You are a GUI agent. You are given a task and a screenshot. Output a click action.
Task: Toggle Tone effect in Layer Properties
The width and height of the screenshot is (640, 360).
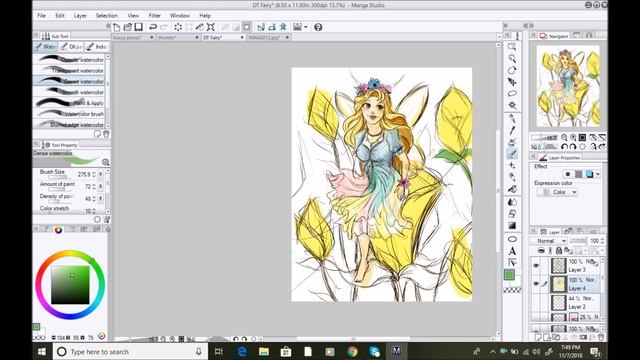click(578, 174)
